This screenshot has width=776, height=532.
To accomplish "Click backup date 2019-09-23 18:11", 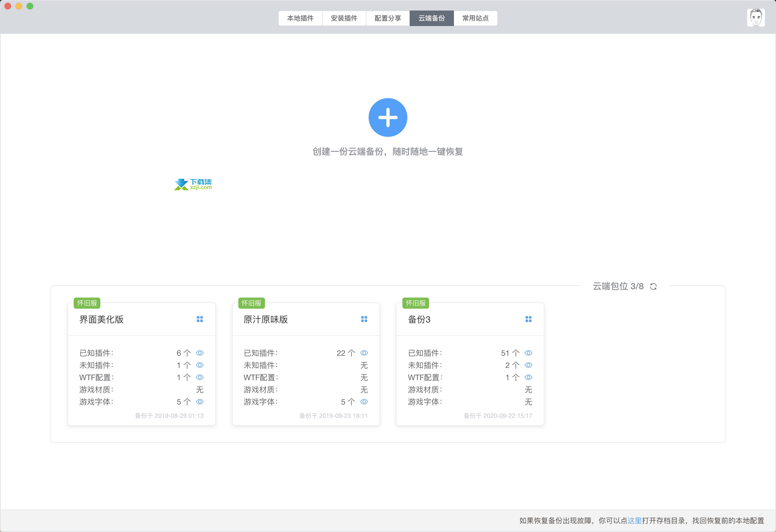I will [333, 416].
